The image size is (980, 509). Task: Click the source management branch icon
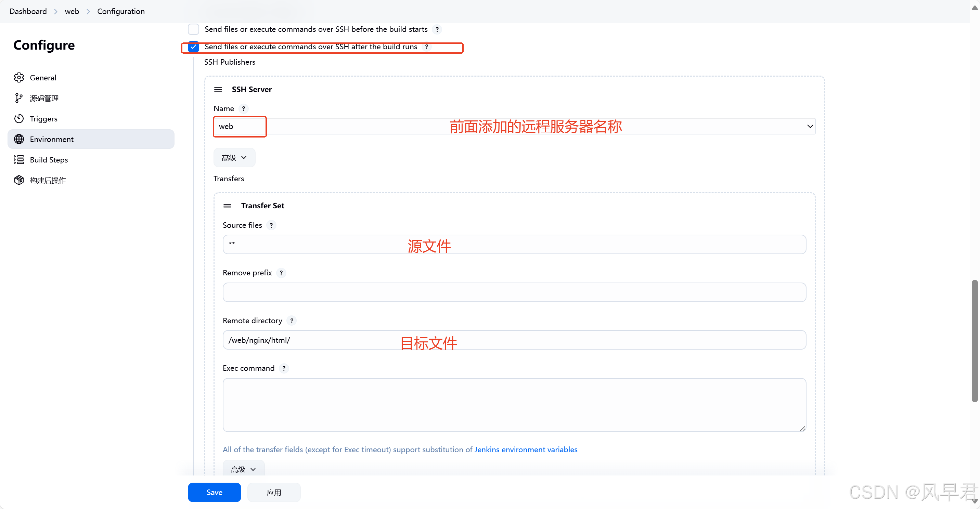[x=18, y=98]
